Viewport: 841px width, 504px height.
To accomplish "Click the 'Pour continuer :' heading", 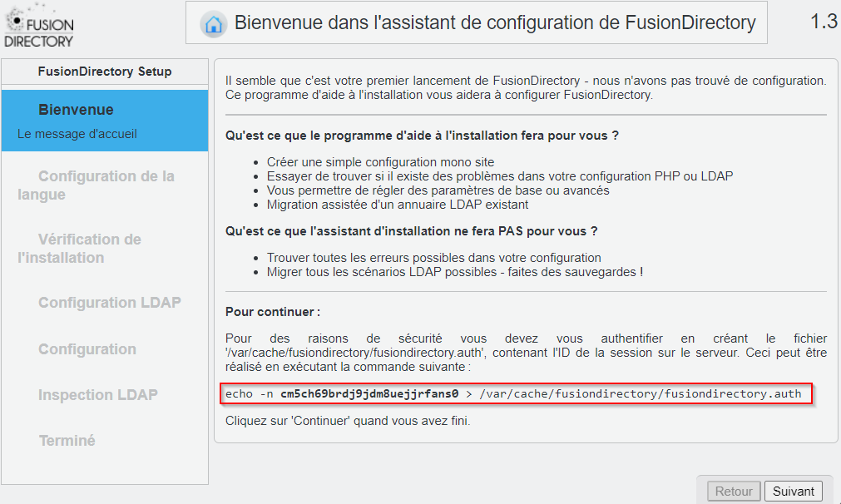I will [273, 312].
